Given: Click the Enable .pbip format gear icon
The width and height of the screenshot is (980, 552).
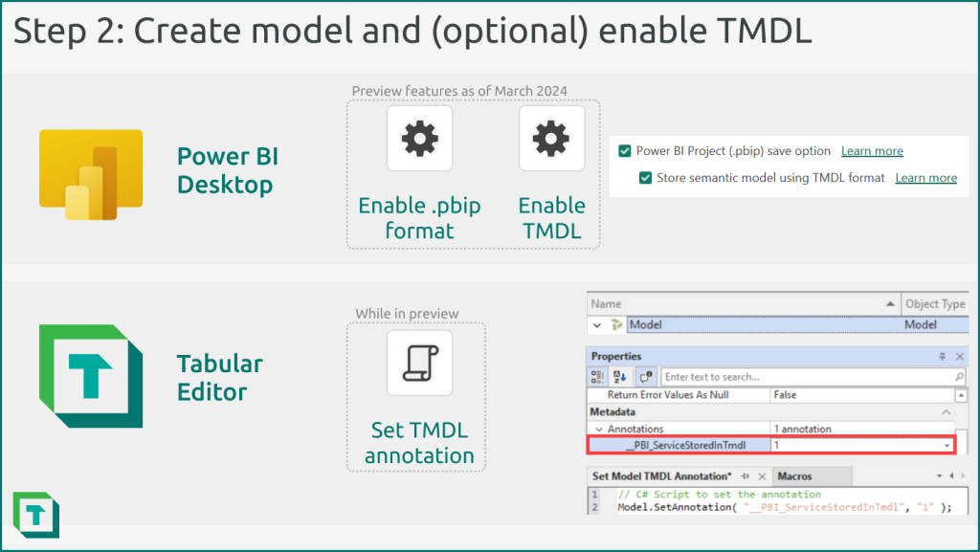Looking at the screenshot, I should pos(420,138).
